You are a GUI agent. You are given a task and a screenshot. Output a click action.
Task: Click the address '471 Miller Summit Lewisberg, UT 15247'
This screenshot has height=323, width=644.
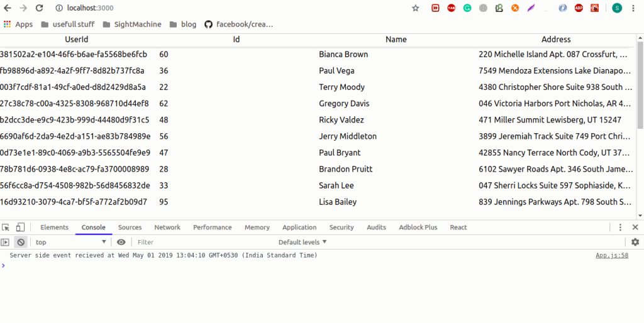[550, 120]
